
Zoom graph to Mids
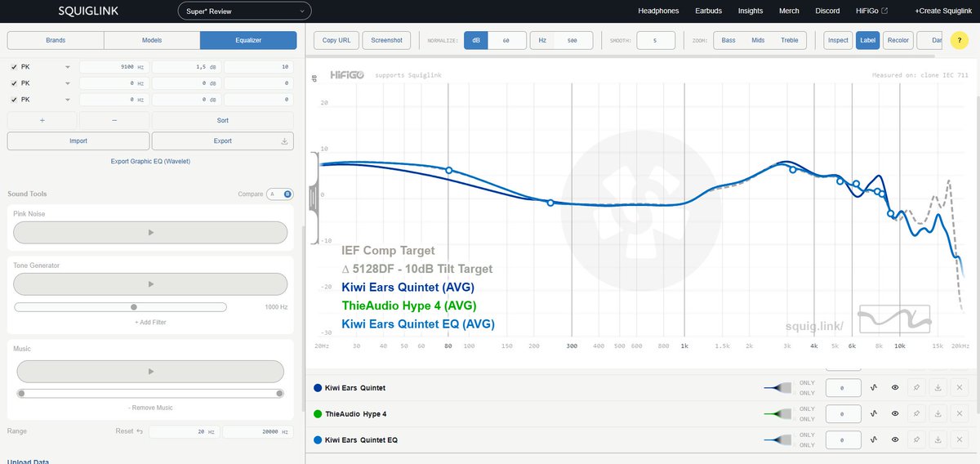pyautogui.click(x=759, y=40)
